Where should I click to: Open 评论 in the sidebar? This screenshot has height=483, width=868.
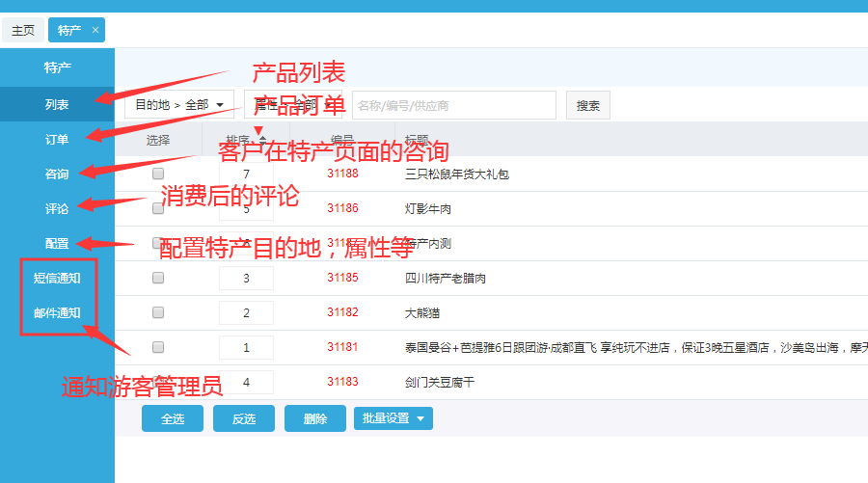pyautogui.click(x=57, y=208)
